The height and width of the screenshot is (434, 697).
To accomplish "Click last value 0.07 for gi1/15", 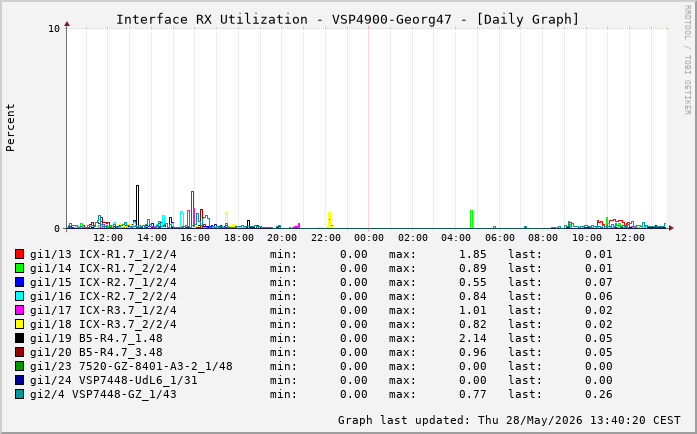I will click(x=599, y=282).
